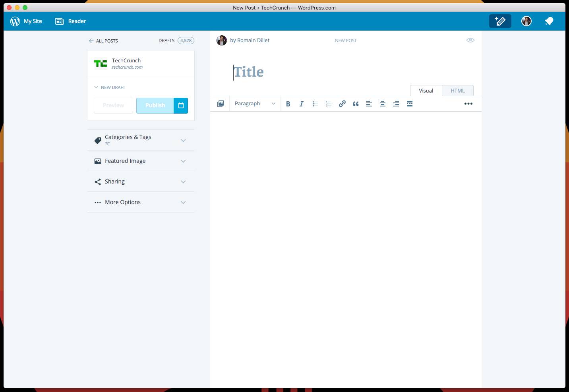
Task: Open the Reader icon
Action: 59,21
